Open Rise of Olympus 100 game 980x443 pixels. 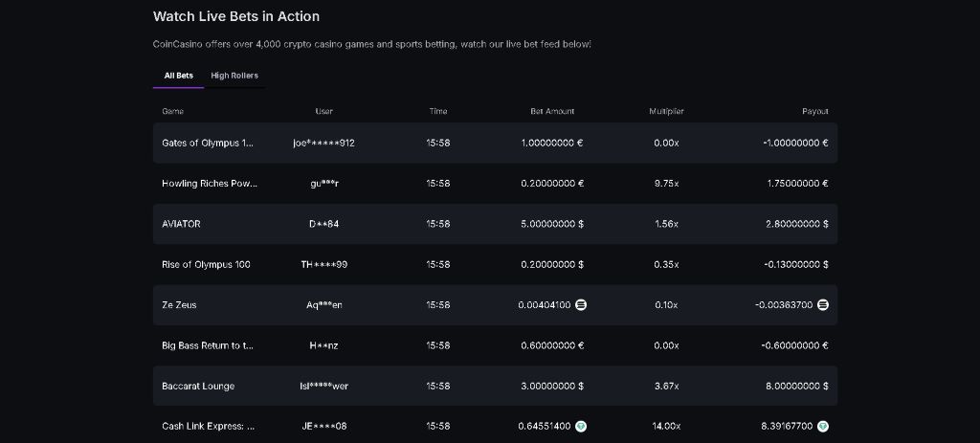point(206,264)
